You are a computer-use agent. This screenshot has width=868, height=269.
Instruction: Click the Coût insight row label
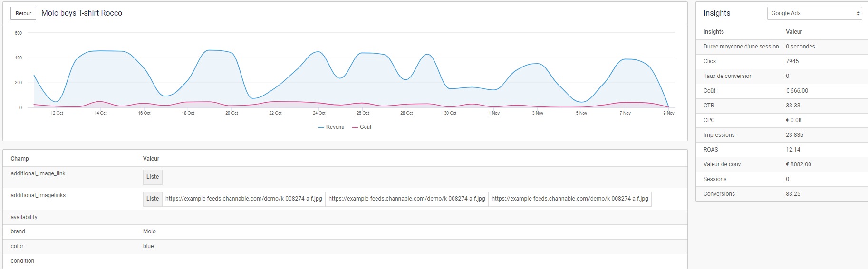(x=710, y=91)
